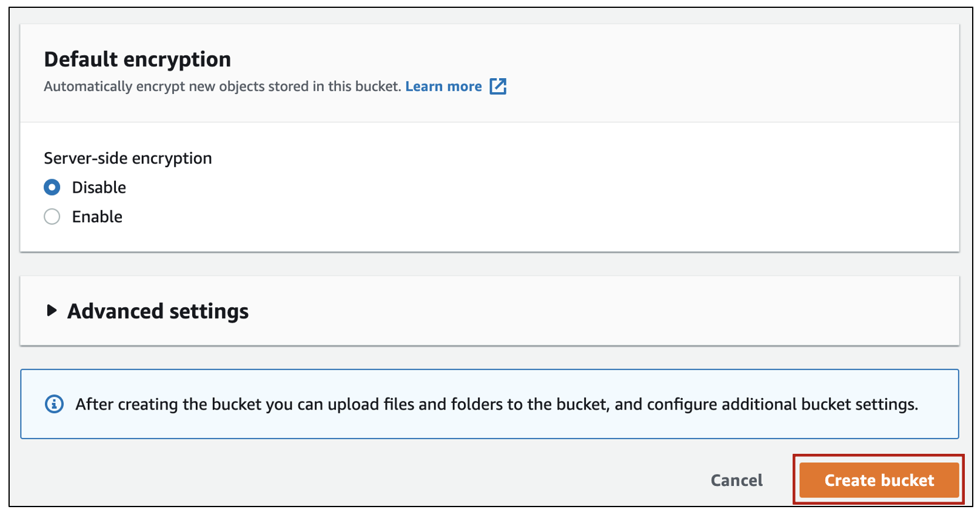Open the external link icon beside Learn more
980x515 pixels.
tap(498, 87)
